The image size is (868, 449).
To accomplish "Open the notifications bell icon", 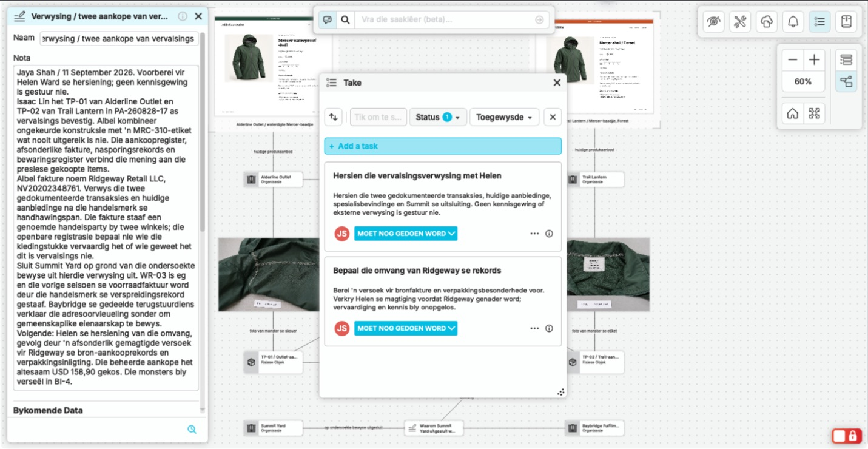I will 793,22.
